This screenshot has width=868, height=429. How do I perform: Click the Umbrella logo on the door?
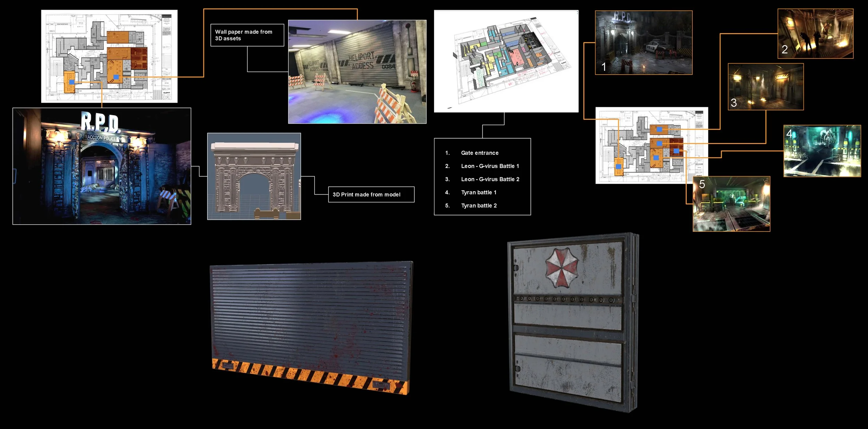point(562,267)
